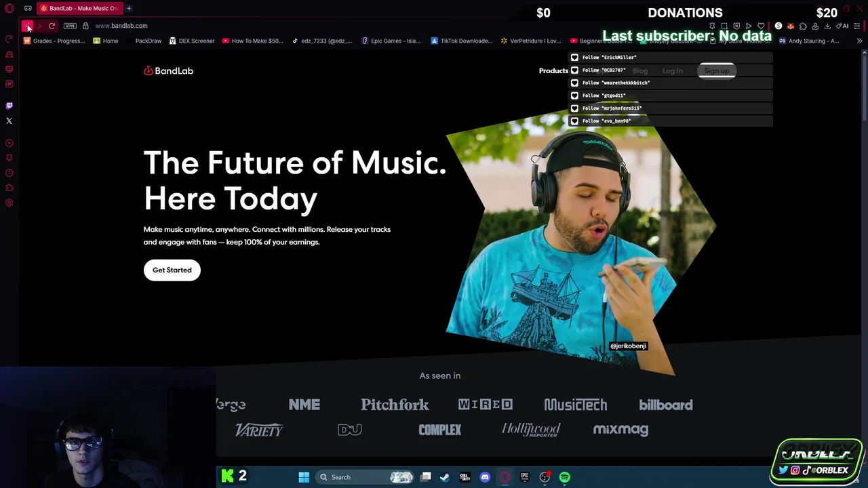Open the How To Make $50 bookmark
This screenshot has width=868, height=488.
click(x=252, y=41)
